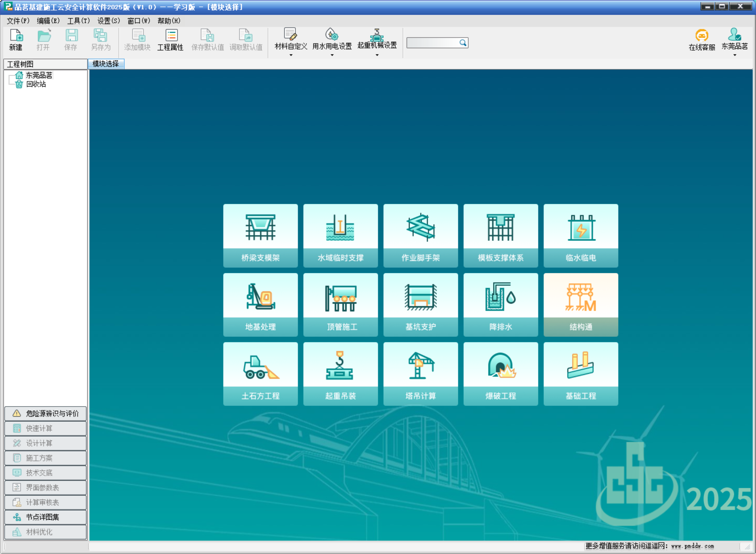Click the 东莞品茗 user account icon
756x554 pixels.
click(734, 39)
